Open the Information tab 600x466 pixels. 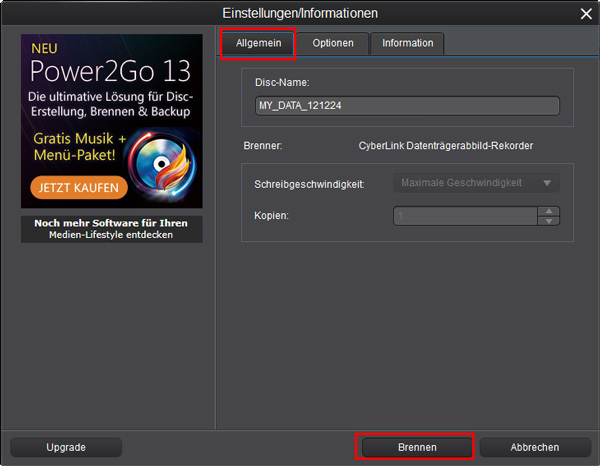coord(408,43)
